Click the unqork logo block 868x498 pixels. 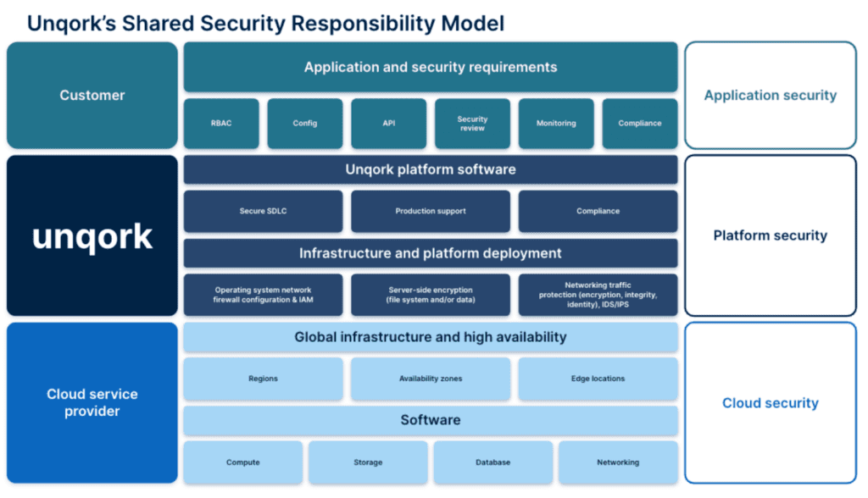tap(92, 235)
